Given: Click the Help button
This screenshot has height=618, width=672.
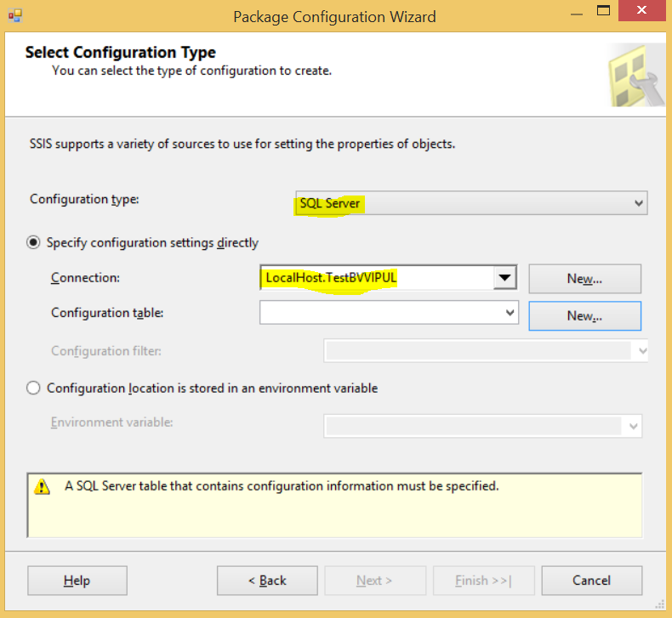Looking at the screenshot, I should pos(77,581).
